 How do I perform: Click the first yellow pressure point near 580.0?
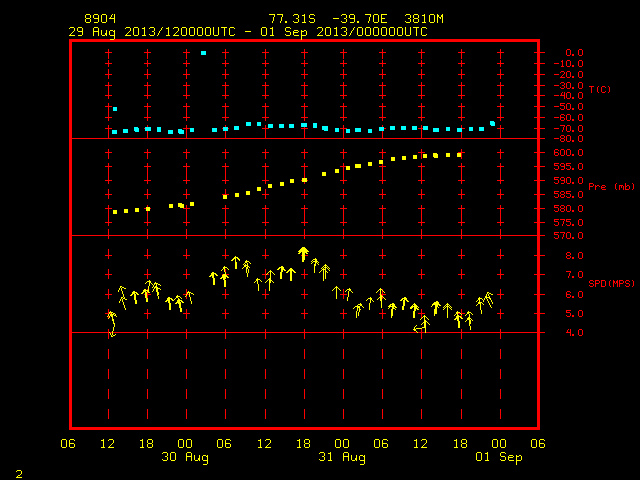115,212
